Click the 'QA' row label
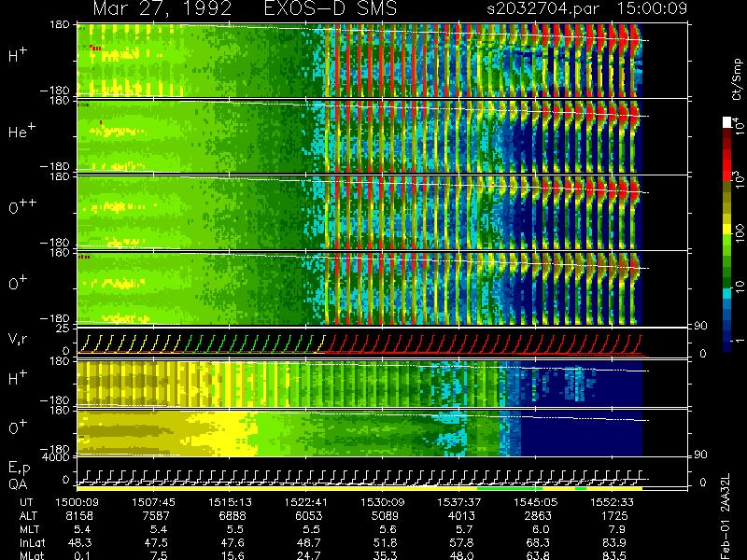 (x=18, y=484)
